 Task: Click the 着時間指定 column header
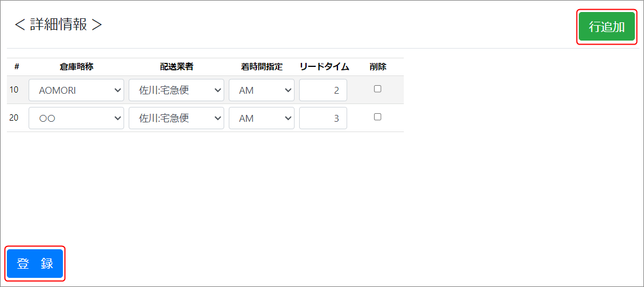click(x=261, y=66)
